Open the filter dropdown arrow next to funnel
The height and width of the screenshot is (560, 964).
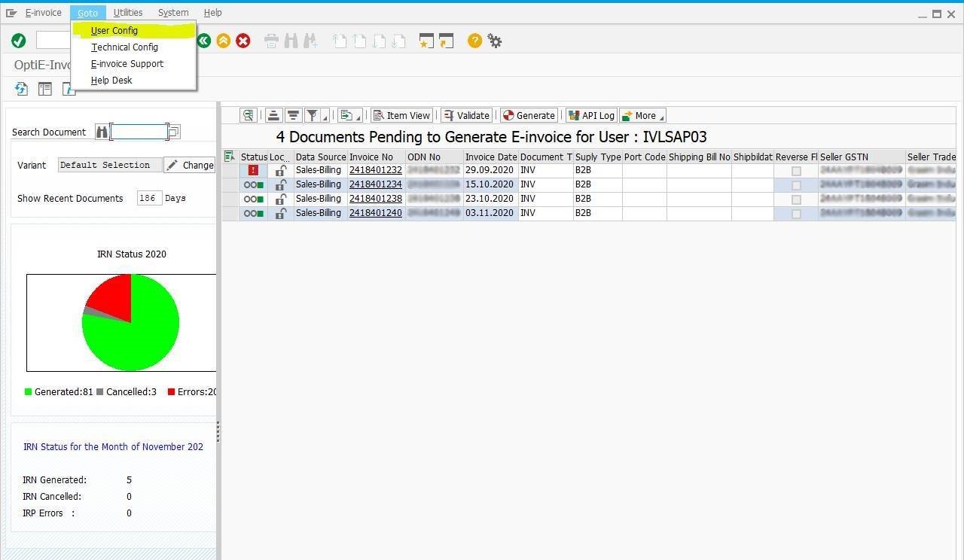325,116
